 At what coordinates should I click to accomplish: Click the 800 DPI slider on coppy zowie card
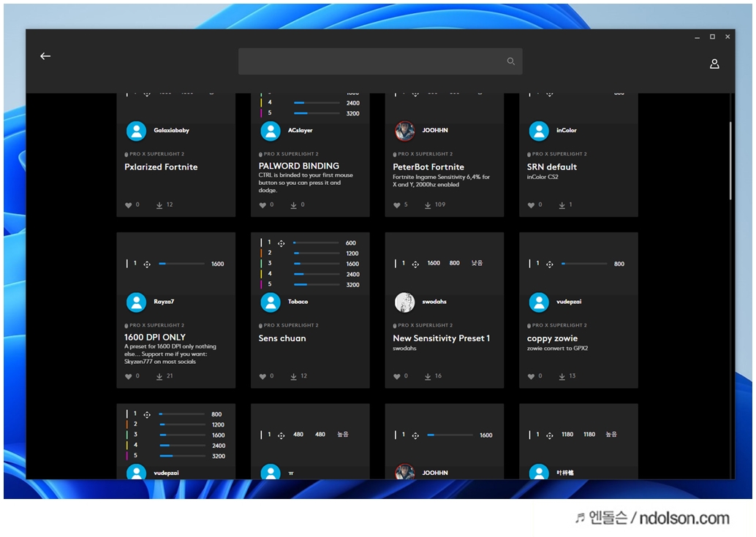(584, 264)
